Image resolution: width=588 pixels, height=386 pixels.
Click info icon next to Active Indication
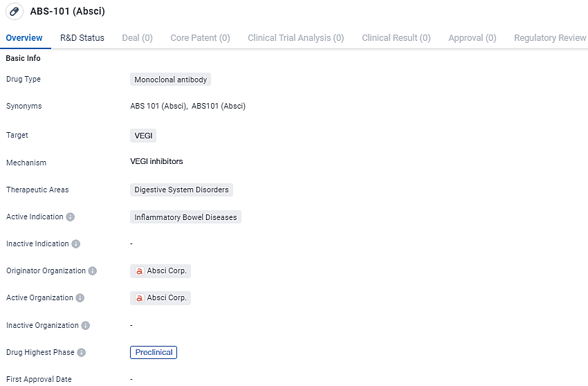(71, 217)
